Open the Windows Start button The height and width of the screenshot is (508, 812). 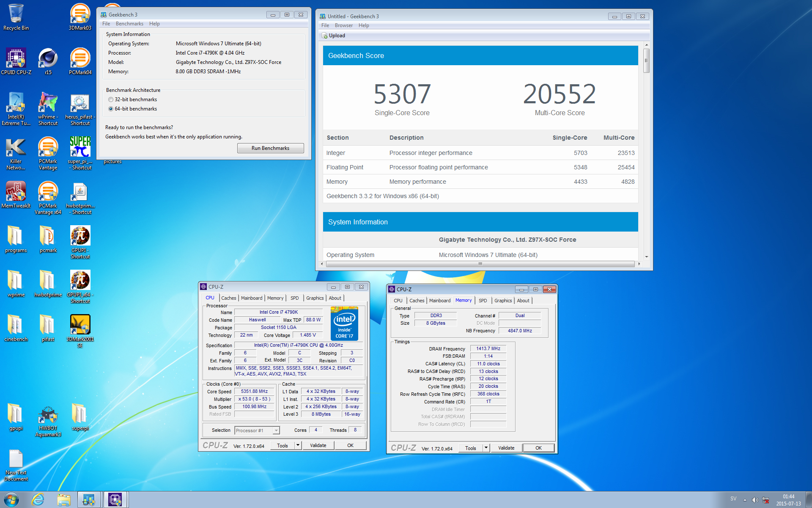[x=11, y=500]
